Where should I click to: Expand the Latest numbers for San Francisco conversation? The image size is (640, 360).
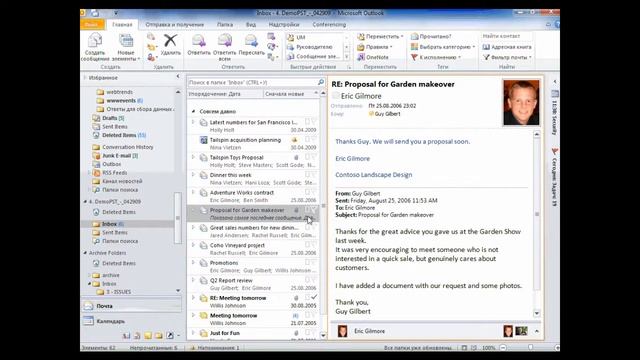point(193,122)
